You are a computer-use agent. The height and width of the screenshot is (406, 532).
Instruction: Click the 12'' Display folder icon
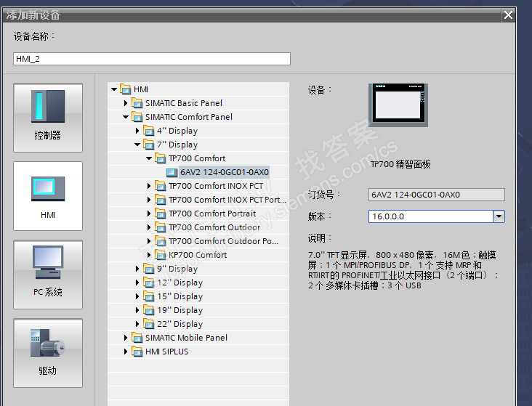click(x=148, y=283)
